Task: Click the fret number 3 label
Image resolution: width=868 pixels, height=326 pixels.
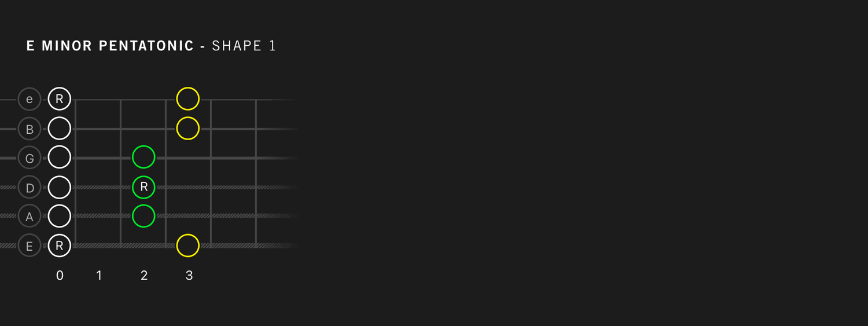Action: [x=189, y=276]
